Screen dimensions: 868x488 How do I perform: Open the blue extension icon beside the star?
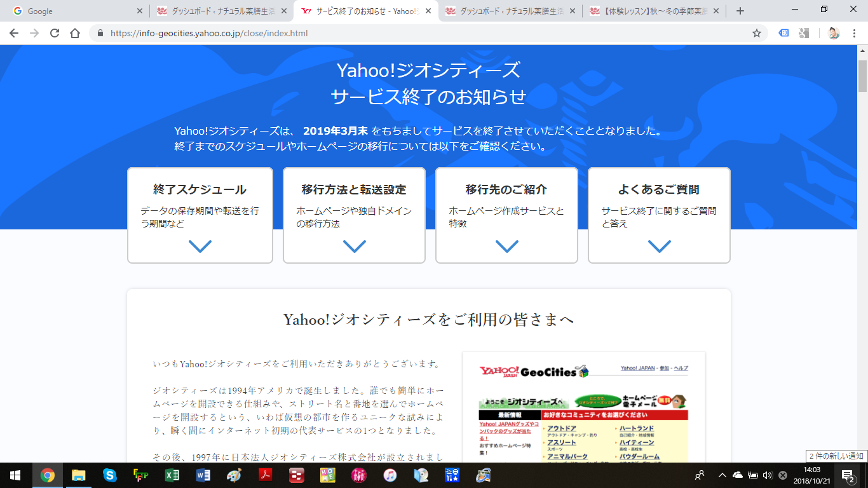784,33
